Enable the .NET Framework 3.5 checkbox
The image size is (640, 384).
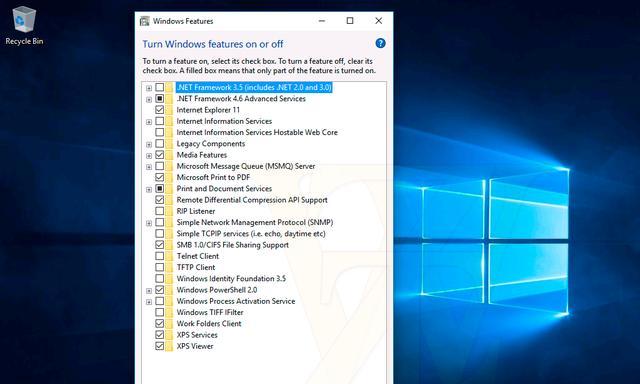pos(160,87)
